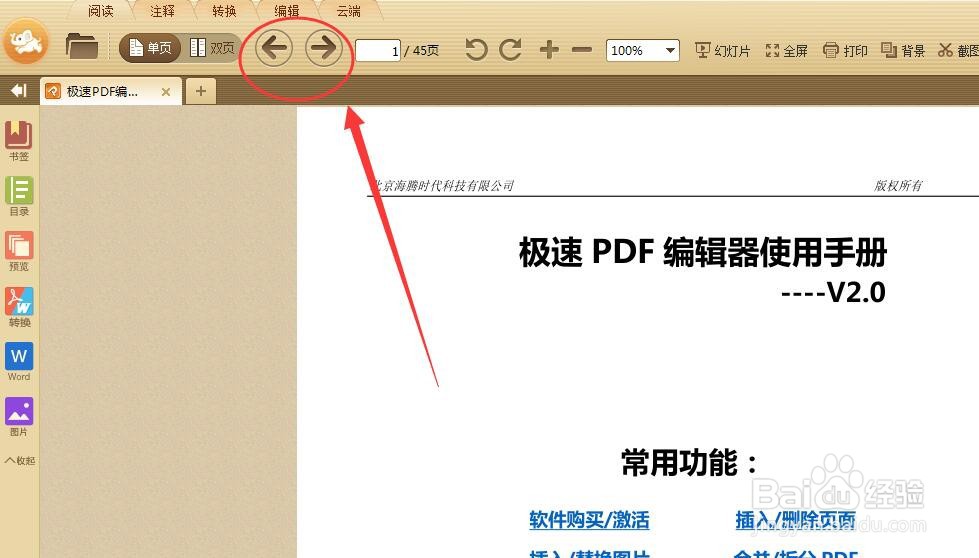Open the 插入/删除页面 link
This screenshot has height=558, width=979.
coord(795,520)
